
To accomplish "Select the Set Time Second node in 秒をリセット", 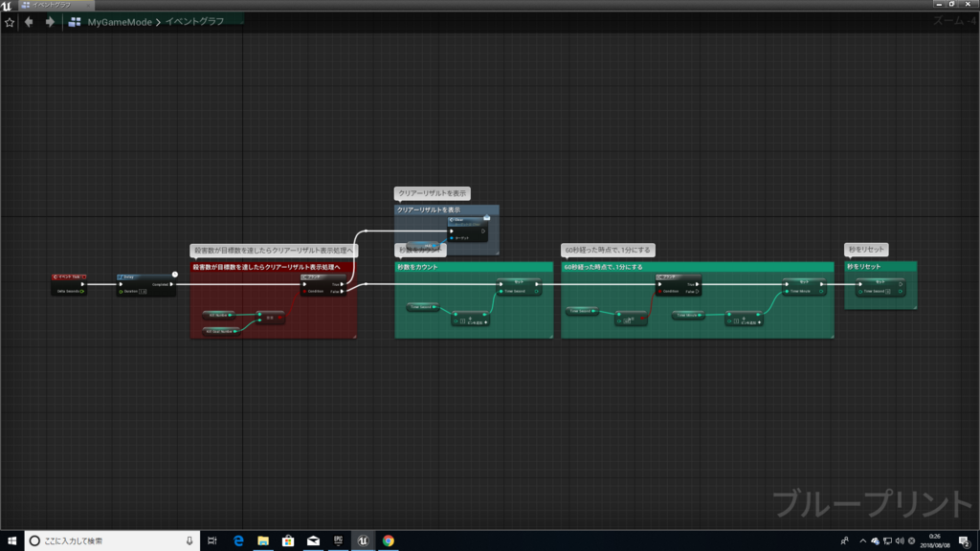I will pyautogui.click(x=880, y=286).
